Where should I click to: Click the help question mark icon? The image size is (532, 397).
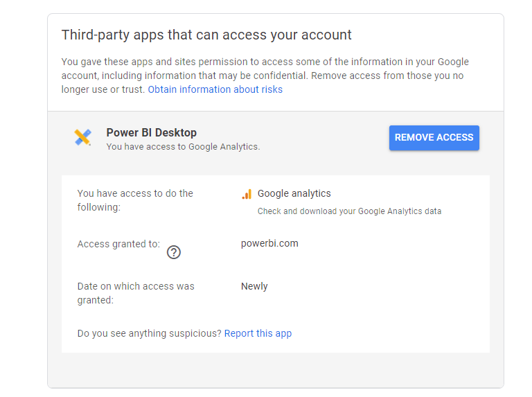pos(174,252)
